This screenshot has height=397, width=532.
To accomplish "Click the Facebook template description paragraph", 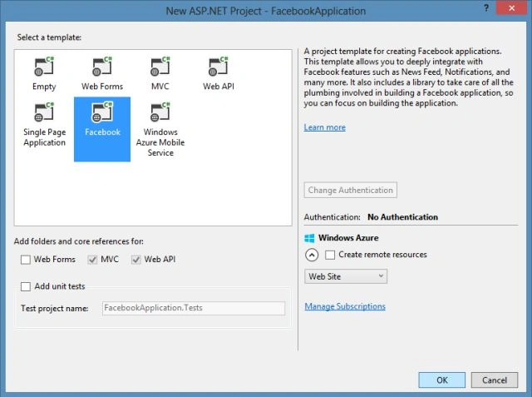I will pyautogui.click(x=408, y=77).
